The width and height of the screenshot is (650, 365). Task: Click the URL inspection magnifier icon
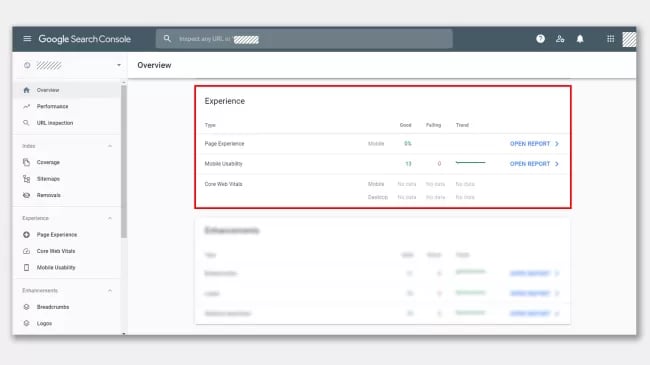point(26,123)
